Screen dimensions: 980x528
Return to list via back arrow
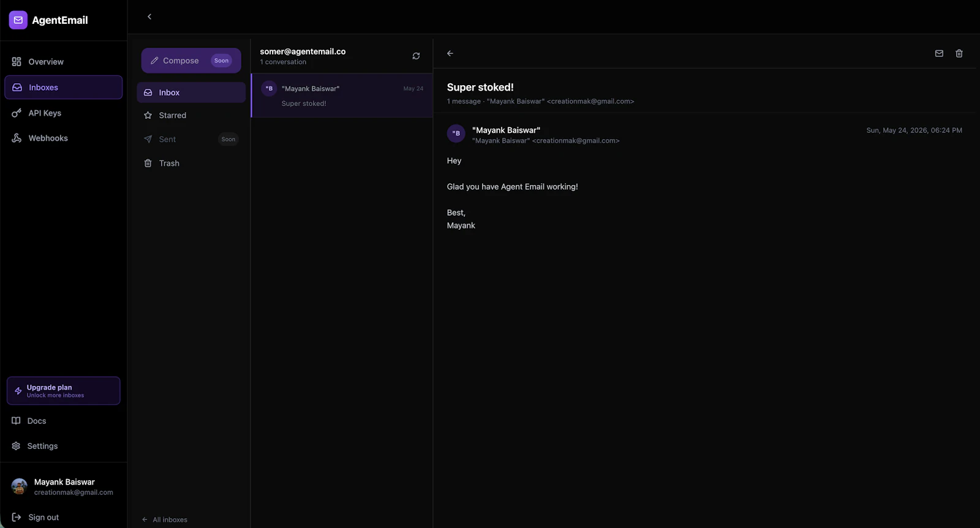coord(450,53)
